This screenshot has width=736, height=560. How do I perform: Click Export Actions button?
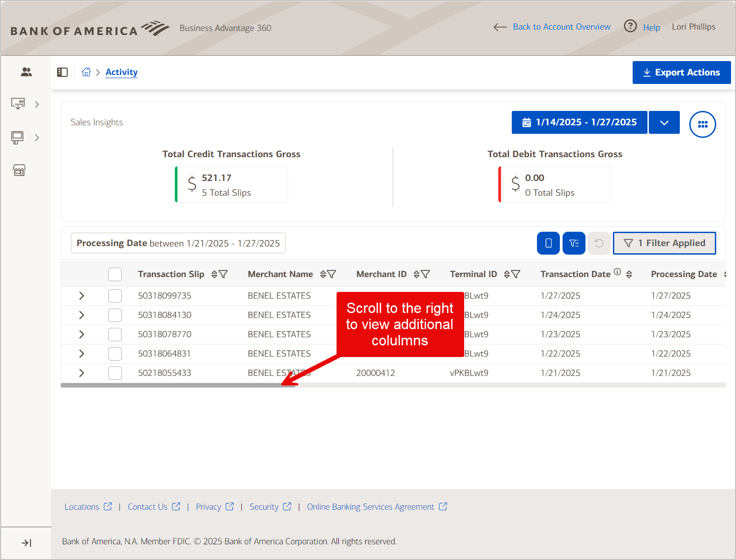(x=682, y=73)
